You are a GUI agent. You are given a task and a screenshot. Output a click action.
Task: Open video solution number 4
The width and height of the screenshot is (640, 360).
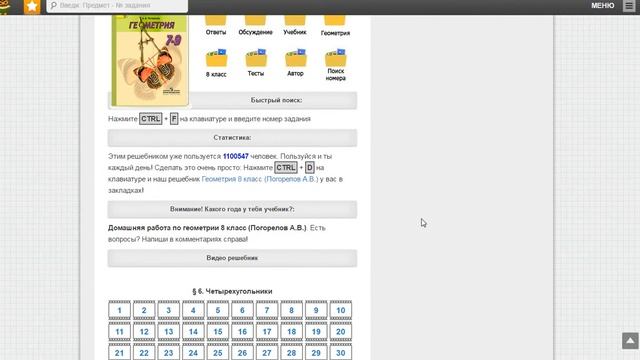[193, 310]
